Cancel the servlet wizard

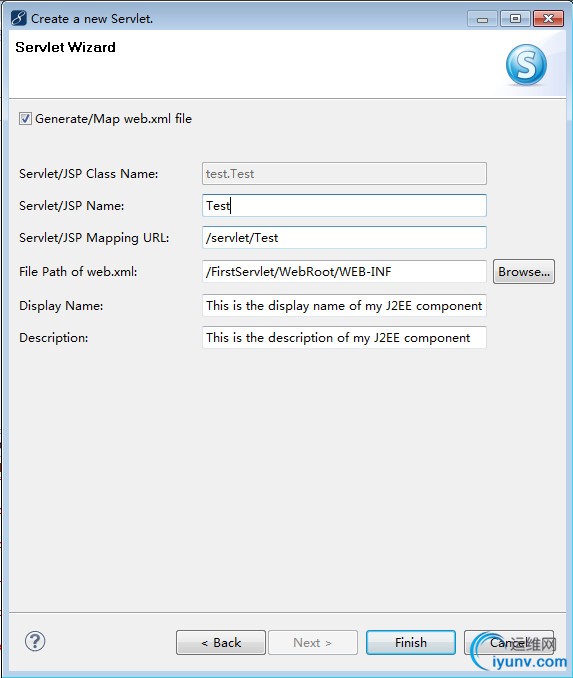coord(509,643)
